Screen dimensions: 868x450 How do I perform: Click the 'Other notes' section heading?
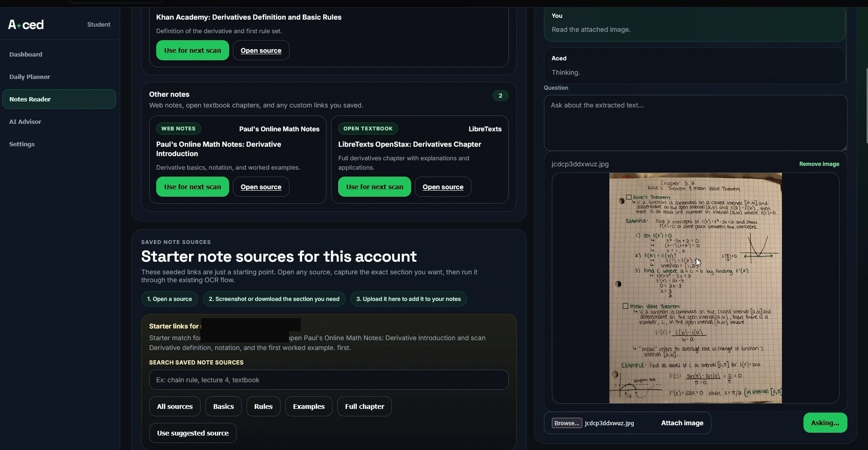[169, 94]
